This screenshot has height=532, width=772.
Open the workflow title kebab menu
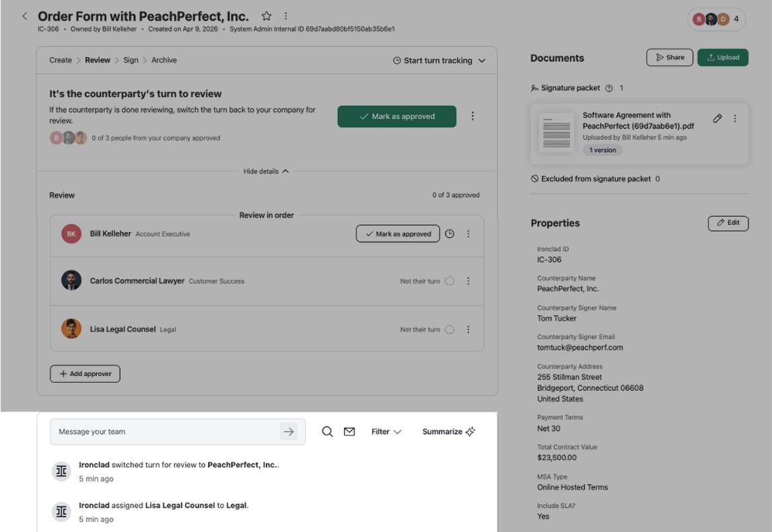point(285,15)
